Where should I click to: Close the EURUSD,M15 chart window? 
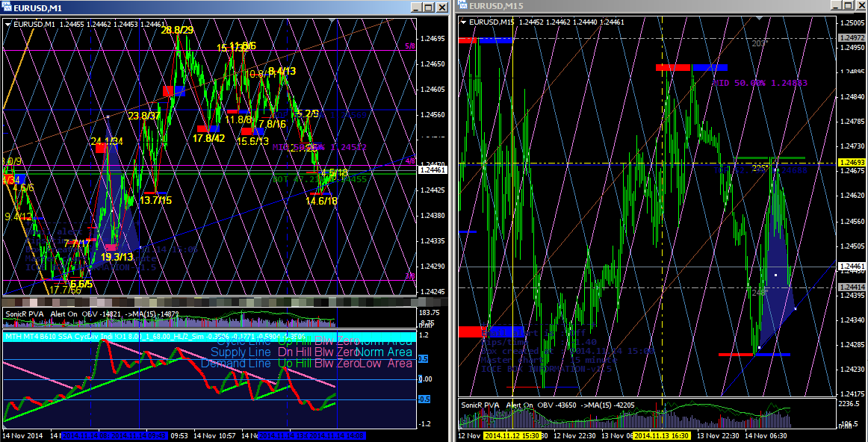[x=863, y=5]
